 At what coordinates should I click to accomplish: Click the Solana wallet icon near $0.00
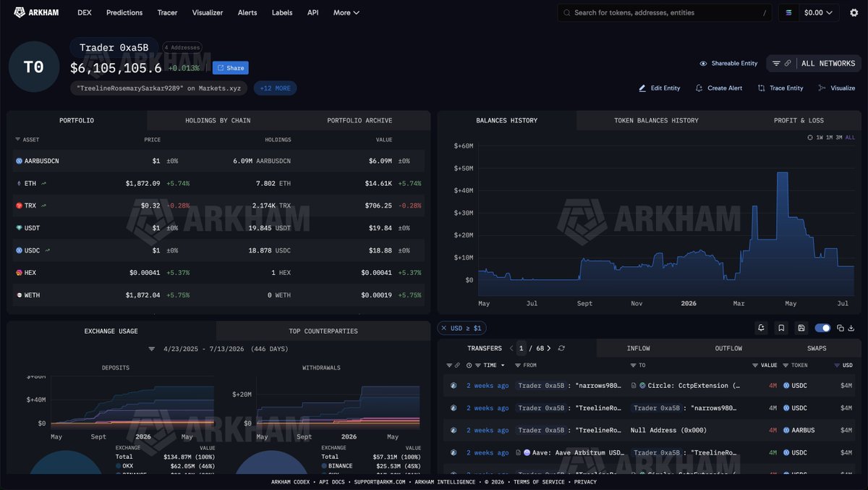pos(788,12)
